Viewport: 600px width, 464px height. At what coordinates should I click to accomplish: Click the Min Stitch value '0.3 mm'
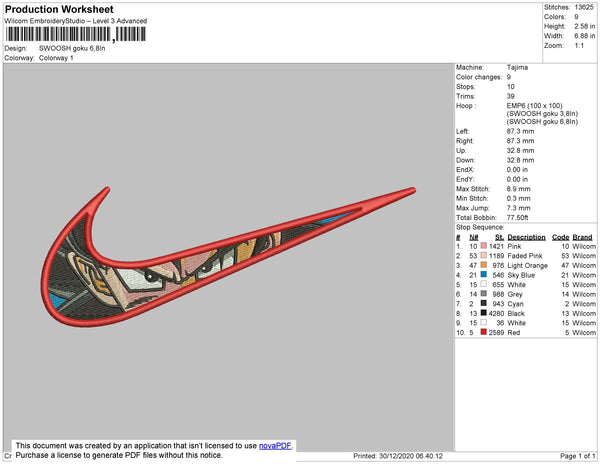coord(518,199)
